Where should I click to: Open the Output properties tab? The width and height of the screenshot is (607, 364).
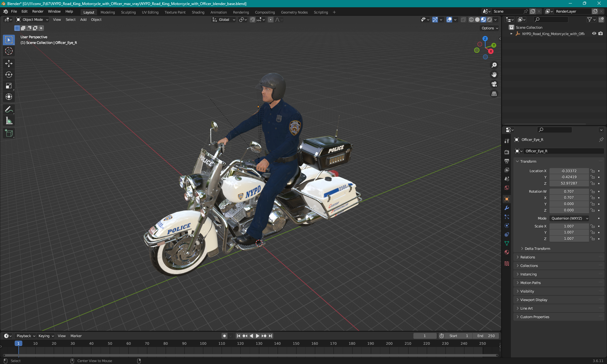point(507,161)
